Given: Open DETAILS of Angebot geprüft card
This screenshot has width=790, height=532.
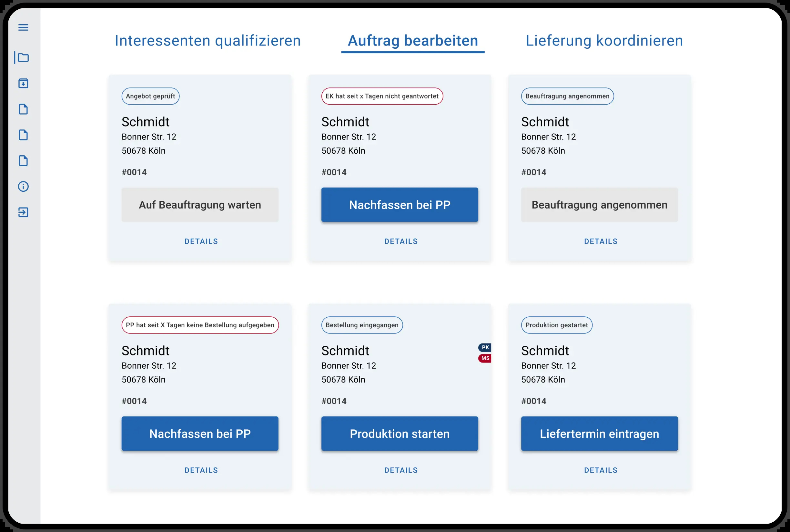Looking at the screenshot, I should click(201, 241).
